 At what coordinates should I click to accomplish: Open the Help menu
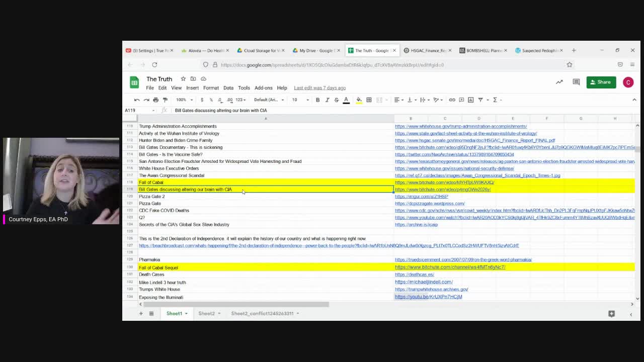pos(282,88)
